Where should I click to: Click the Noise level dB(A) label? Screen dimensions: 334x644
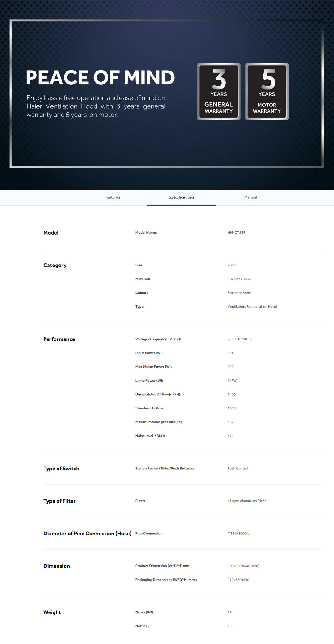click(x=150, y=436)
